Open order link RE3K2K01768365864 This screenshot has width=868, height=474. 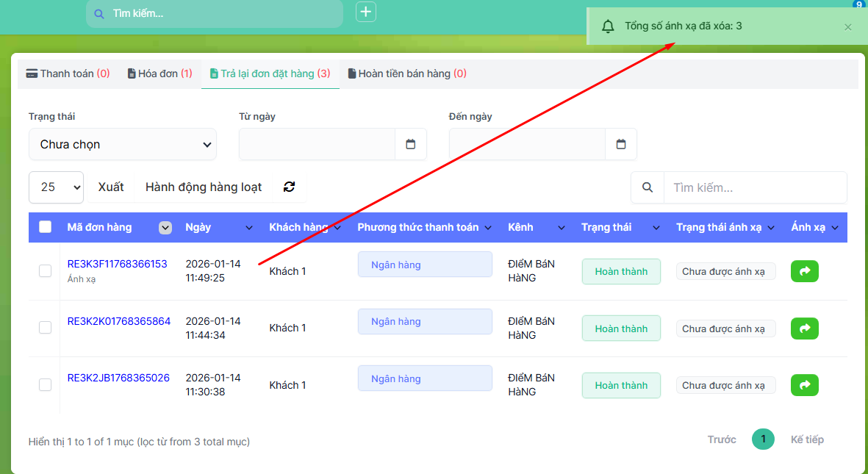tap(119, 321)
